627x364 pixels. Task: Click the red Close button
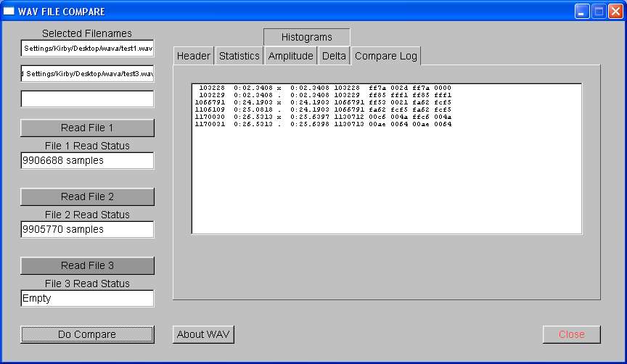pyautogui.click(x=571, y=334)
